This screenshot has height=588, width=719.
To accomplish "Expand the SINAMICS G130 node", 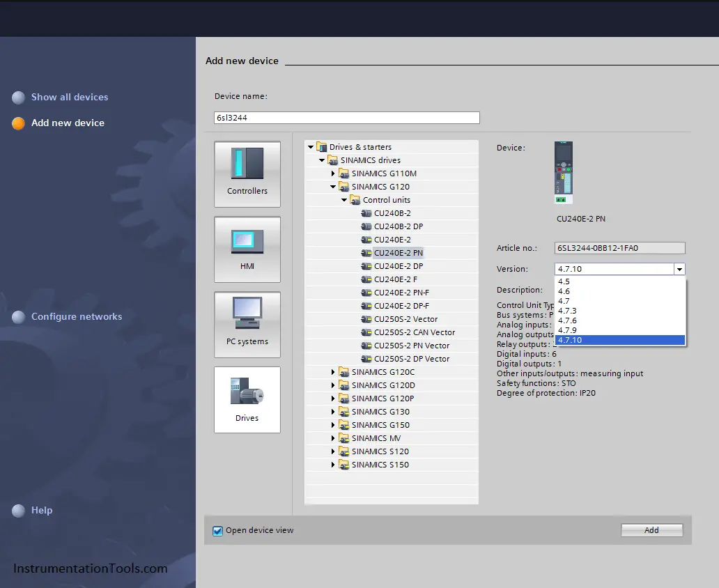I will [333, 412].
